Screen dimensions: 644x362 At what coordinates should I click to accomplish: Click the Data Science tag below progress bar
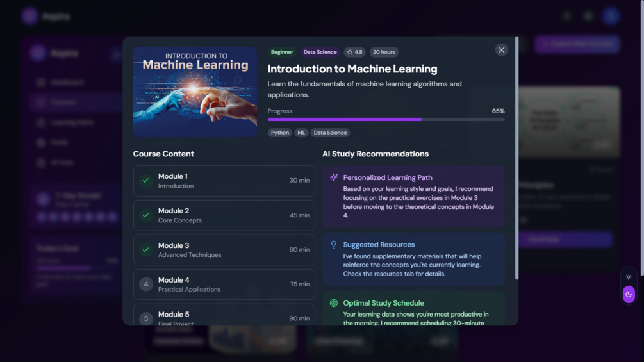pyautogui.click(x=330, y=133)
